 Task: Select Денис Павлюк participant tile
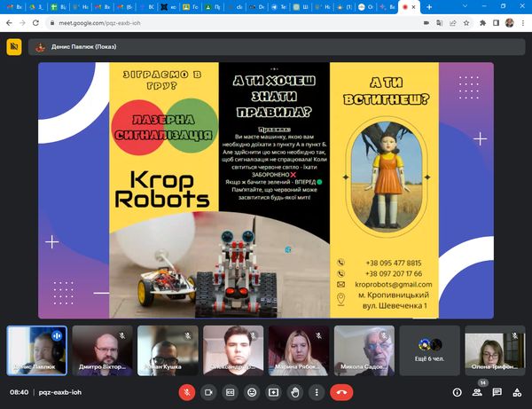[x=36, y=350]
